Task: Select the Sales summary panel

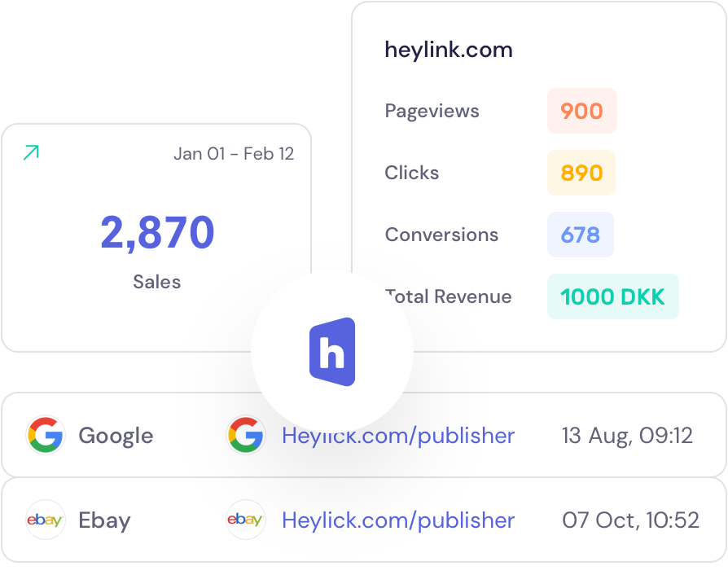Action: (x=156, y=236)
